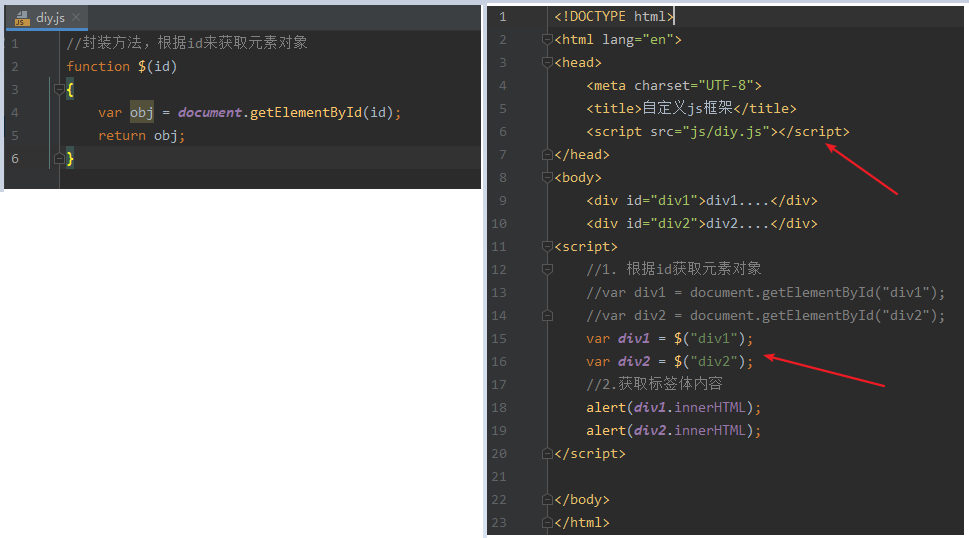969x538 pixels.
Task: Click alert(div1.innerHTML) statement
Action: (x=674, y=408)
